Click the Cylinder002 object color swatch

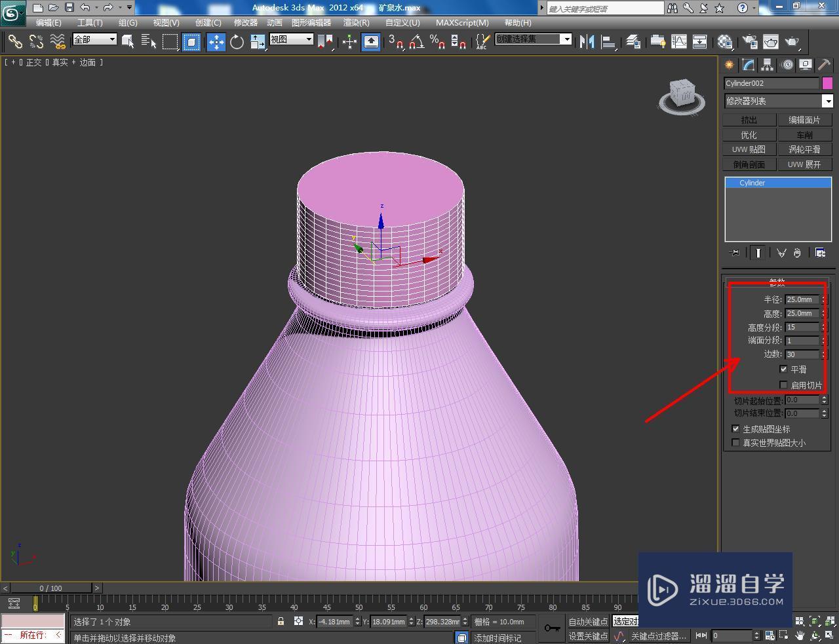click(827, 83)
